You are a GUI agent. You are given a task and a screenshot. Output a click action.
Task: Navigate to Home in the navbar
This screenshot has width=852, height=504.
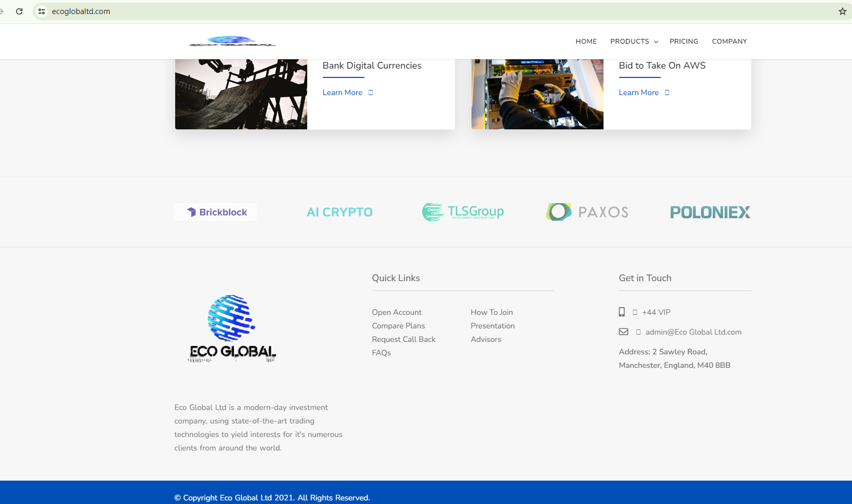tap(586, 42)
